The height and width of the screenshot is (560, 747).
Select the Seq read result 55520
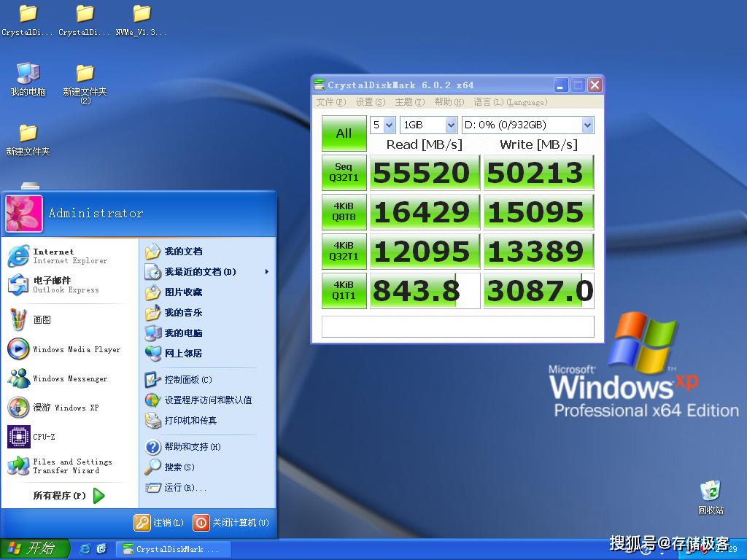(425, 173)
